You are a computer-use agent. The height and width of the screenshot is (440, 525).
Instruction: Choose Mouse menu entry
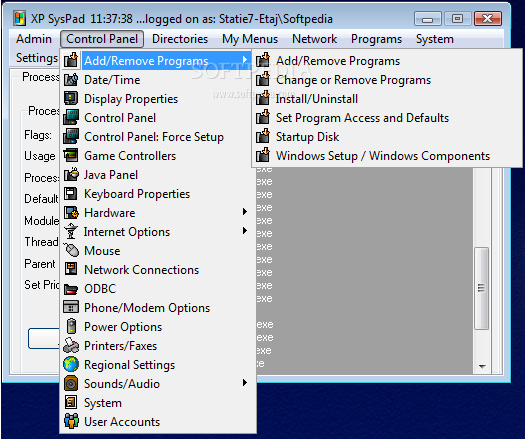pyautogui.click(x=157, y=251)
